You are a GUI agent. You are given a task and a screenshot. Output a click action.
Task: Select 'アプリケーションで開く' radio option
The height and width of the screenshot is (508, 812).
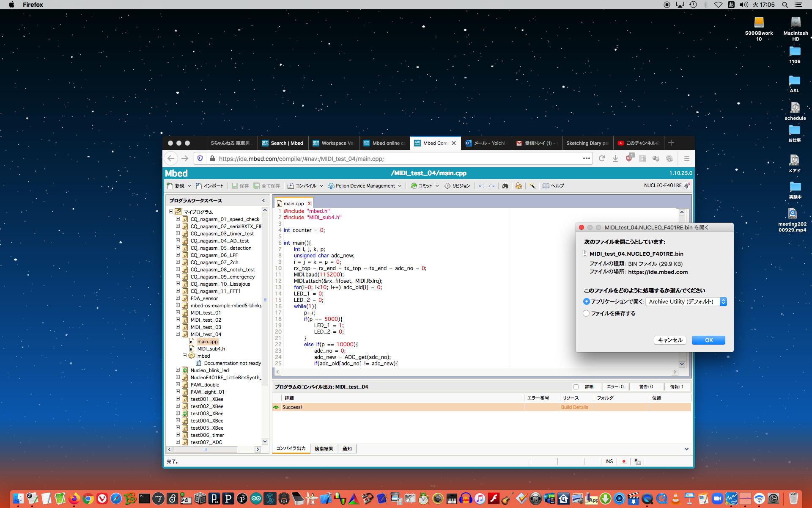click(586, 301)
